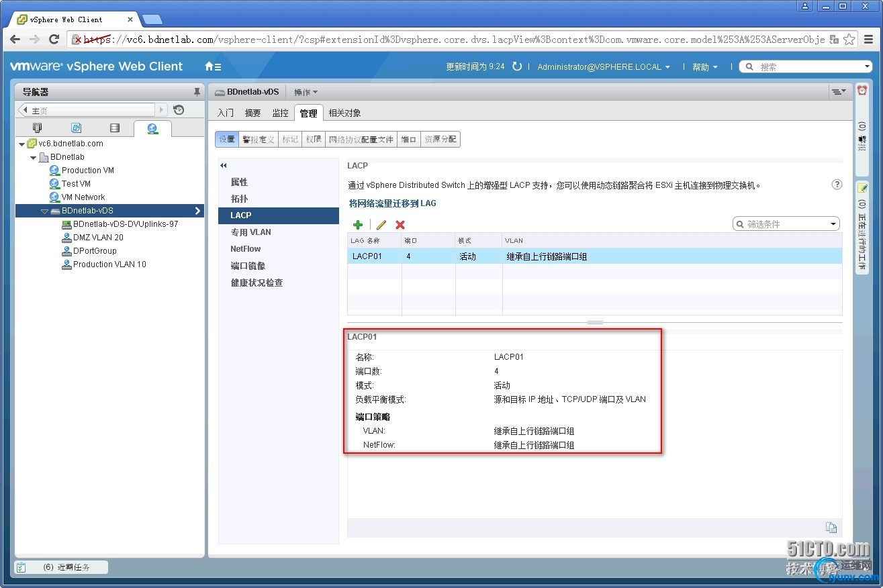Click copy icon at details panel bottom
Image resolution: width=883 pixels, height=588 pixels.
click(x=831, y=527)
